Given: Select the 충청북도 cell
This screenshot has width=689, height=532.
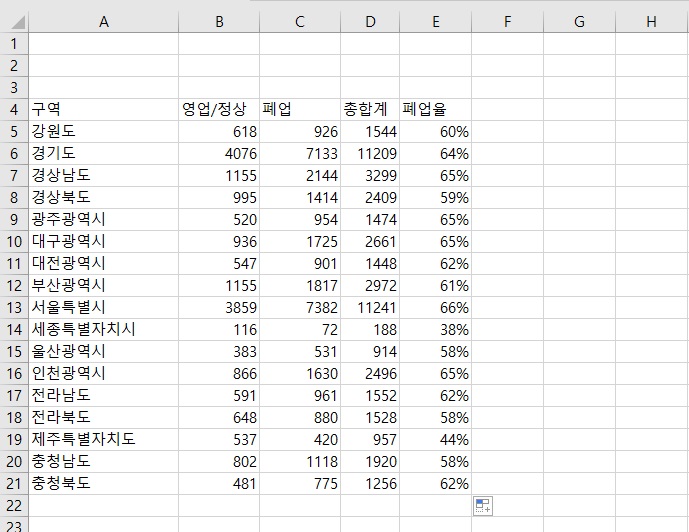Looking at the screenshot, I should coord(104,484).
